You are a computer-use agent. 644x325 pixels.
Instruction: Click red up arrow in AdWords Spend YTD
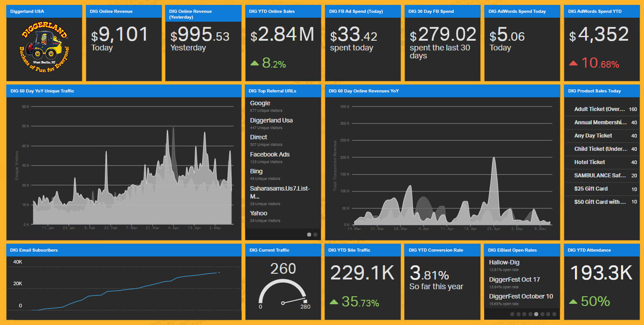(x=573, y=63)
